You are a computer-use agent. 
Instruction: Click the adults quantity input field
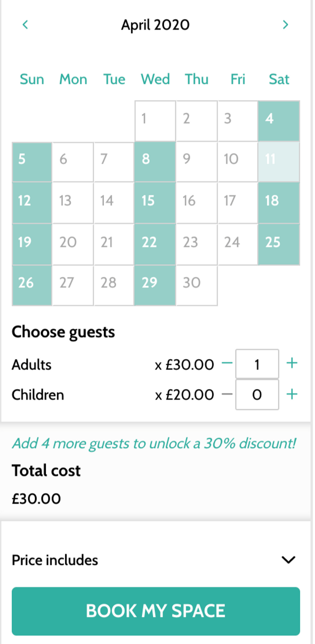click(257, 364)
